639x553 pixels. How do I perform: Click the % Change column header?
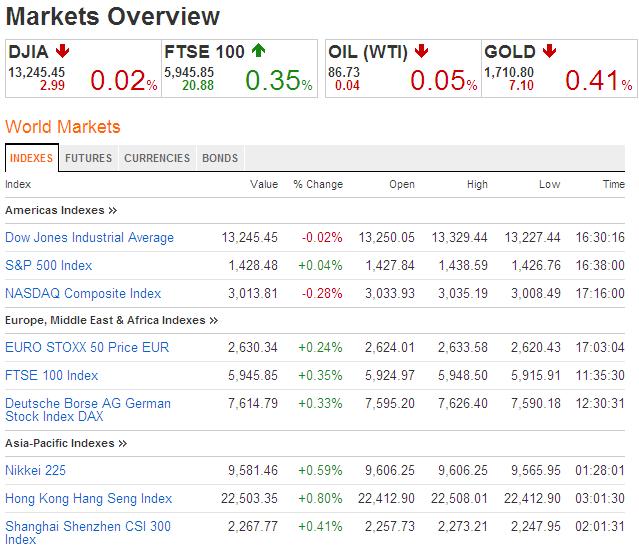[318, 184]
